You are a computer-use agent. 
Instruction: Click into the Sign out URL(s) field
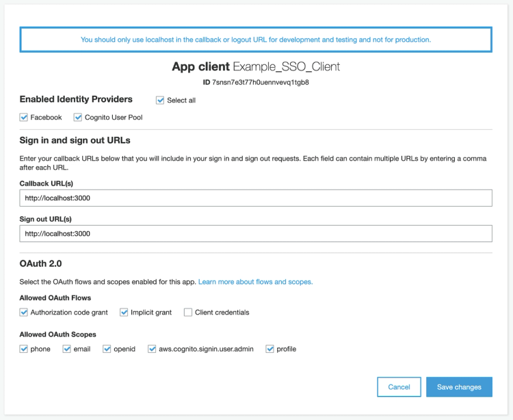256,233
